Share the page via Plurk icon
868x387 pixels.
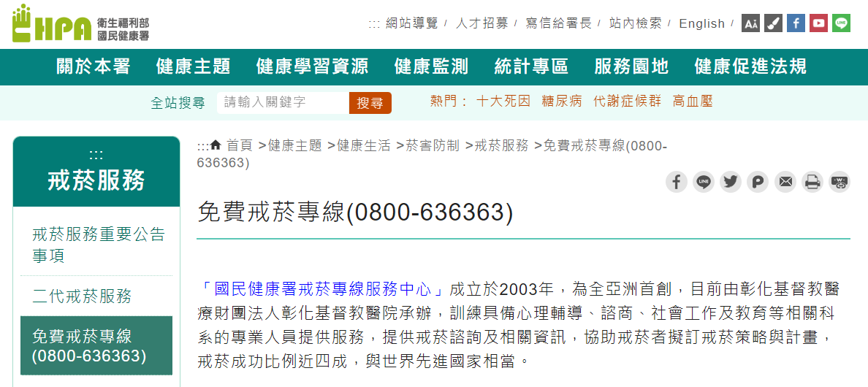click(x=758, y=182)
